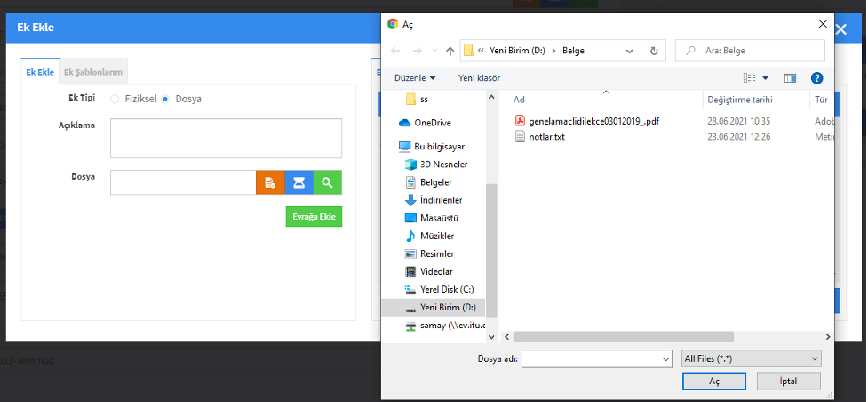This screenshot has height=402, width=868.
Task: Select the notlar.txt file
Action: pos(540,136)
